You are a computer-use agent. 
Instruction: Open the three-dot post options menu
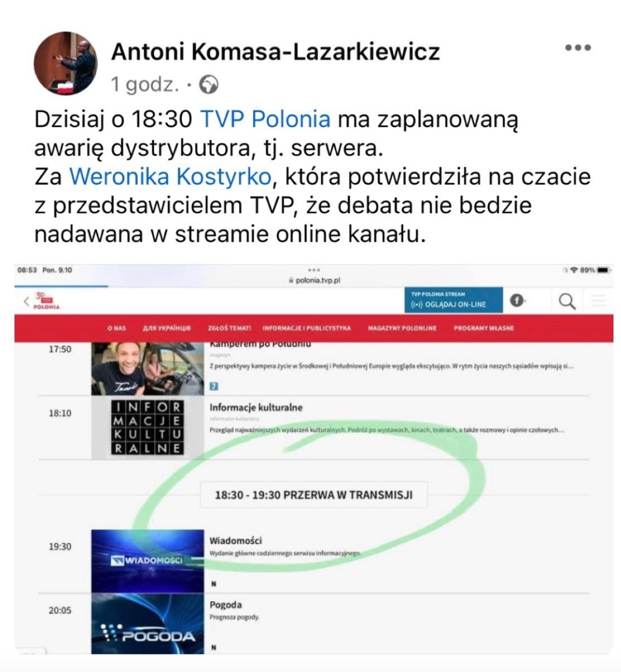point(577,47)
